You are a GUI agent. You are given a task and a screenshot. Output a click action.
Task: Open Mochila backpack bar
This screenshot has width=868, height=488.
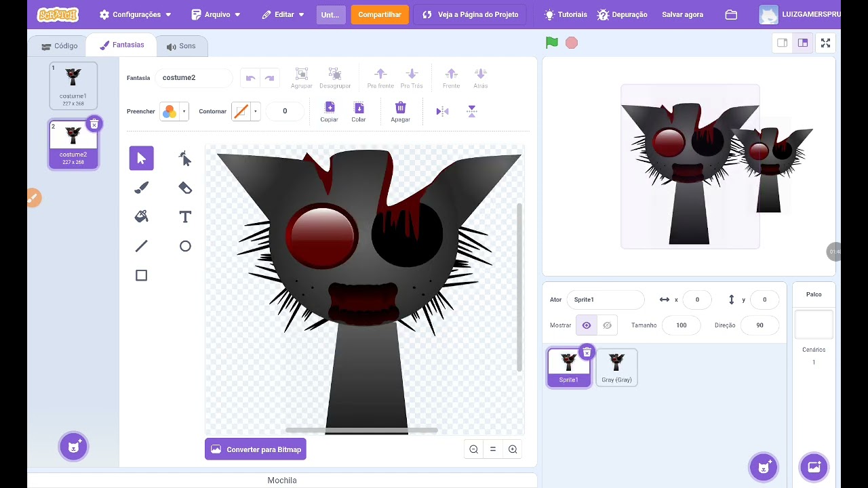click(x=282, y=480)
